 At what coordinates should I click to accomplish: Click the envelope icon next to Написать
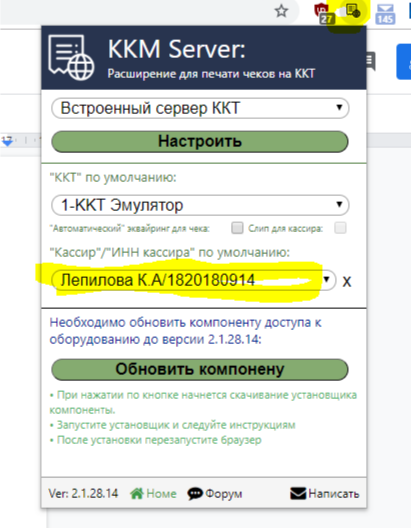coord(298,494)
